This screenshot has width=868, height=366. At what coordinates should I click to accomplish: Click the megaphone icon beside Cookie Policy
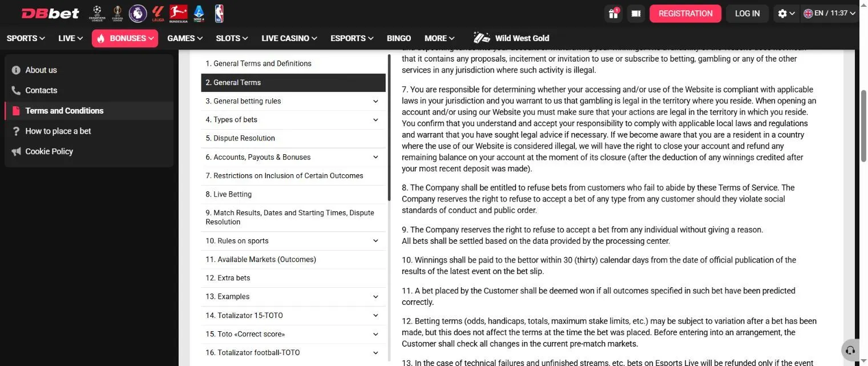click(x=16, y=151)
